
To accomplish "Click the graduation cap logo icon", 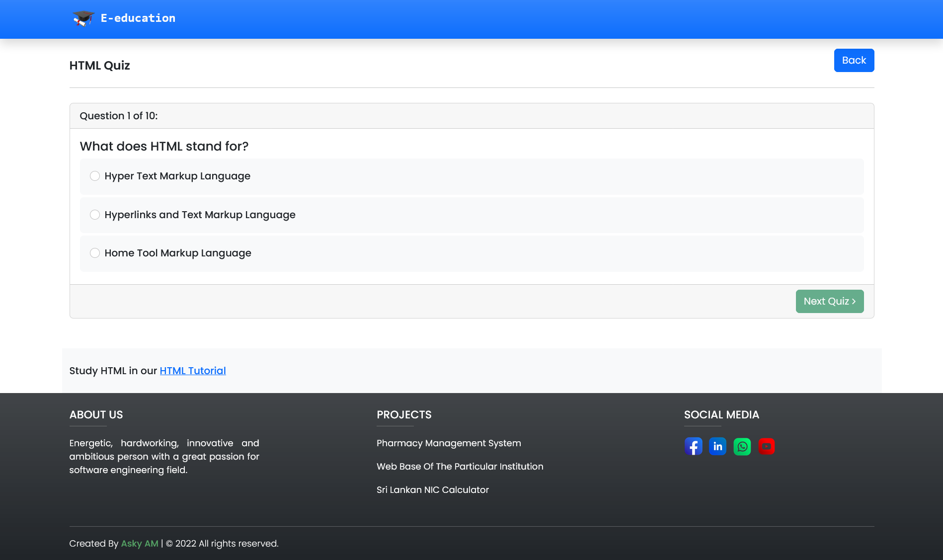I will point(83,19).
